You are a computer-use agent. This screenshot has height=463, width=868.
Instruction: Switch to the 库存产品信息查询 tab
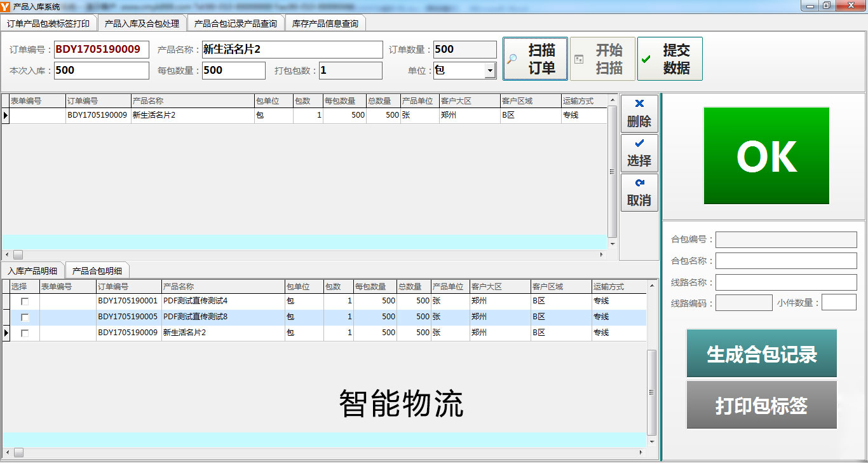click(x=325, y=24)
